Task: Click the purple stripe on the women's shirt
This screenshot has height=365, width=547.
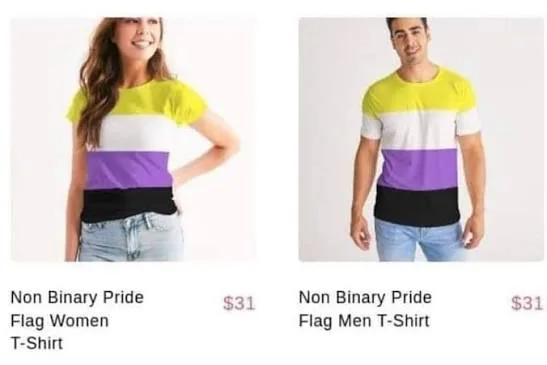Action: 129,170
